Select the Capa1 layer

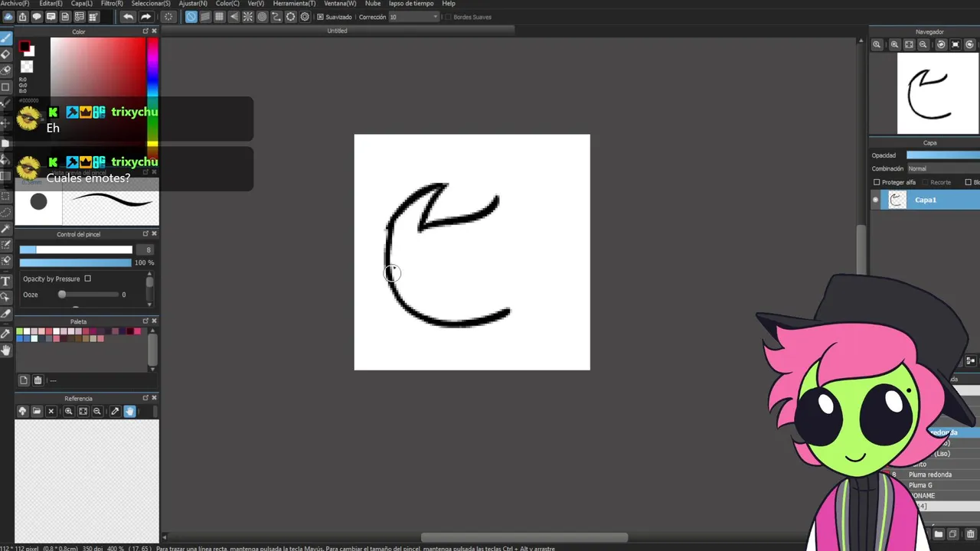[x=931, y=200]
